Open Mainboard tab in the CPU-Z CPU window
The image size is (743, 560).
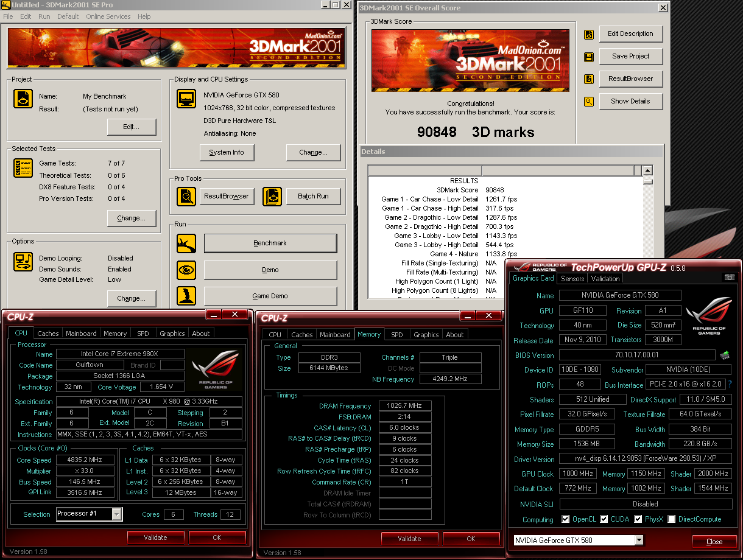point(81,334)
